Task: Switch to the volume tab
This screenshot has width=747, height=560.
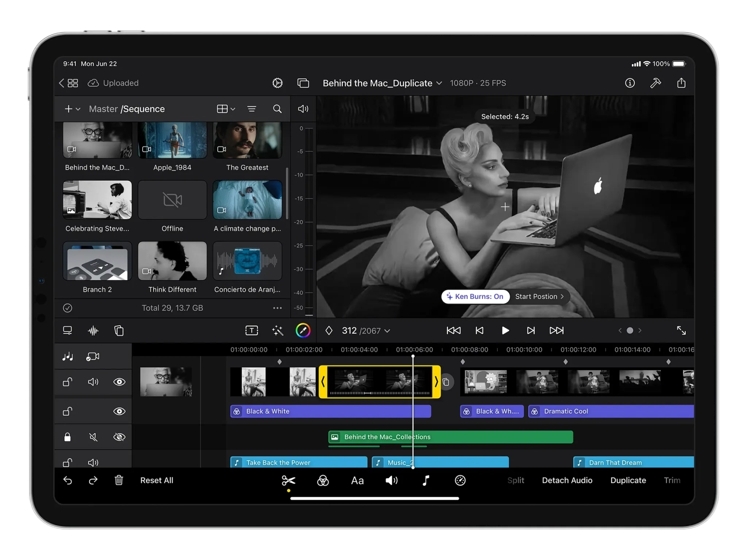Action: click(x=391, y=481)
